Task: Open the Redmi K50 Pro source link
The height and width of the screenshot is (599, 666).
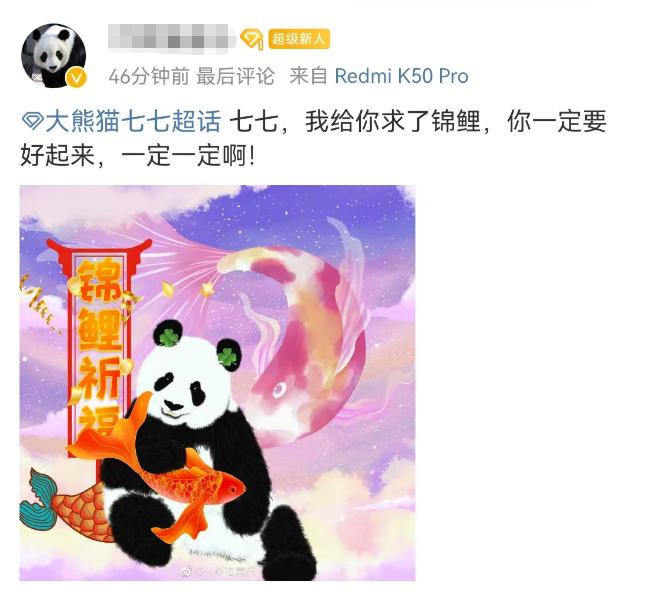Action: 401,76
